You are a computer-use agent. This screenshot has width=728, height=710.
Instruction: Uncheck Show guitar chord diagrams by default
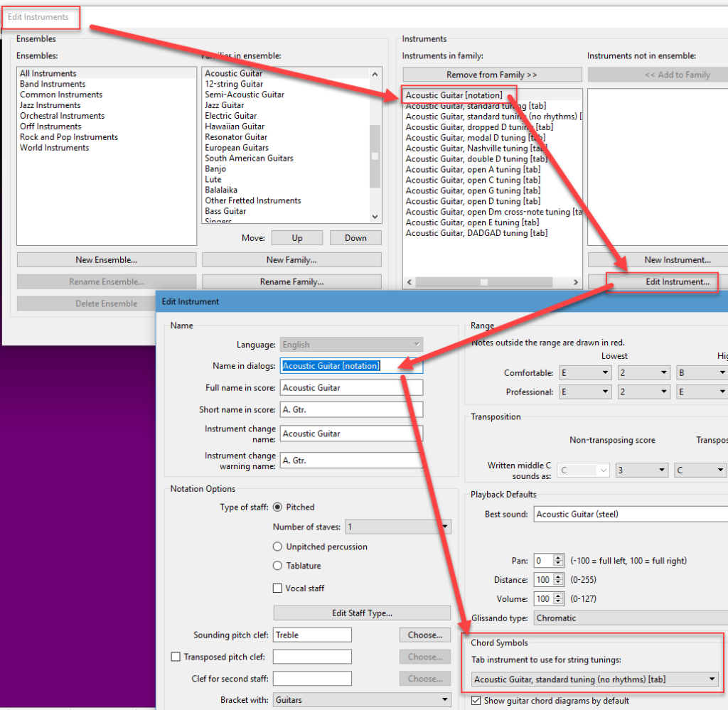pos(477,701)
